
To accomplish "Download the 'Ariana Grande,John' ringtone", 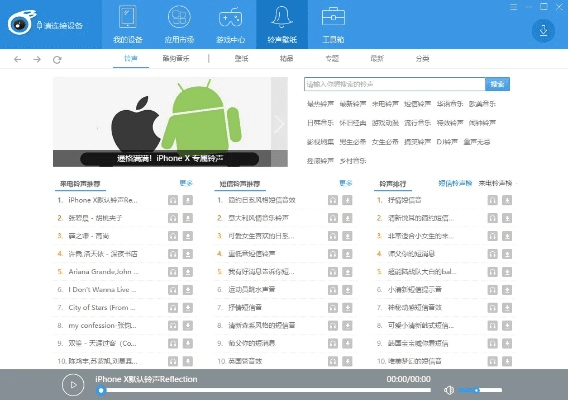I will click(188, 272).
